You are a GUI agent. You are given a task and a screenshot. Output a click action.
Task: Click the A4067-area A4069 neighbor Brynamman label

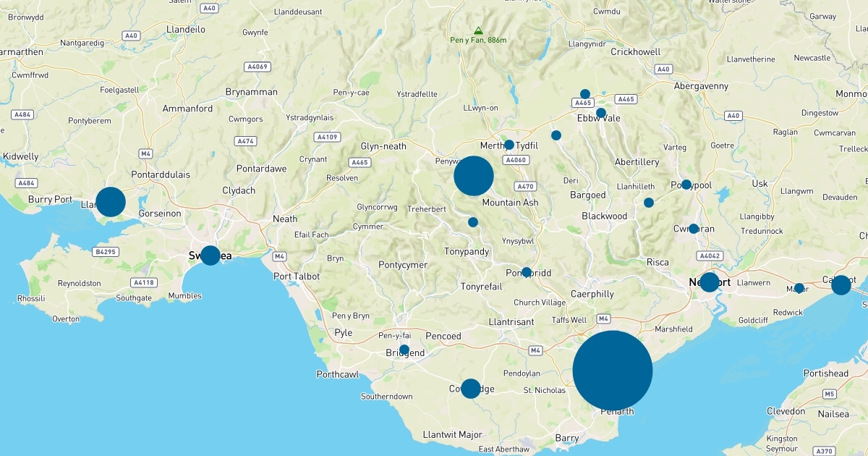coord(252,92)
